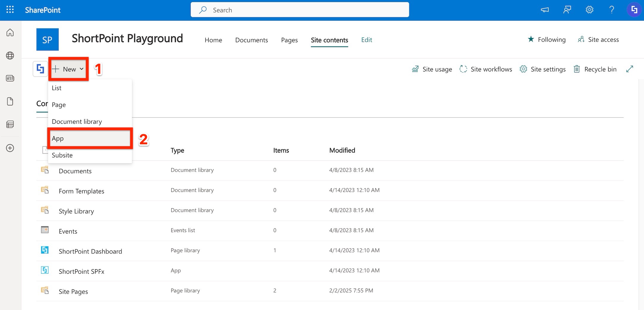Click in the Search box
The image size is (644, 310).
click(300, 10)
